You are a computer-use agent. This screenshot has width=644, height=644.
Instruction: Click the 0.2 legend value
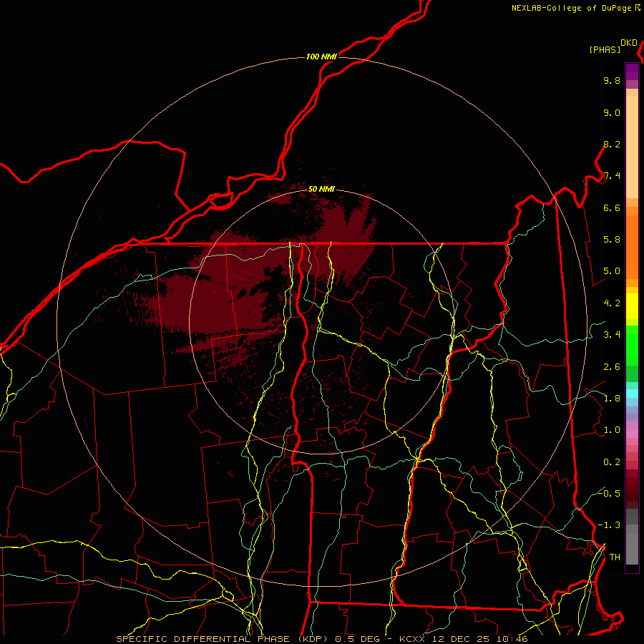(612, 462)
